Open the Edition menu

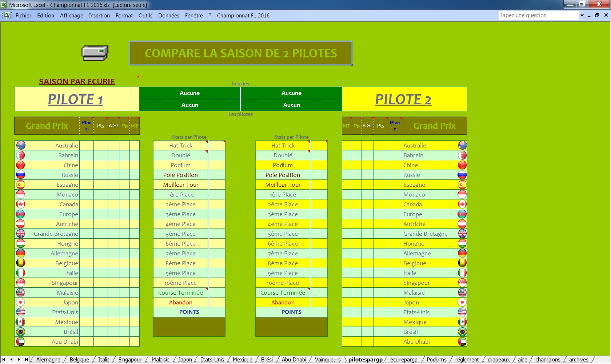(45, 16)
